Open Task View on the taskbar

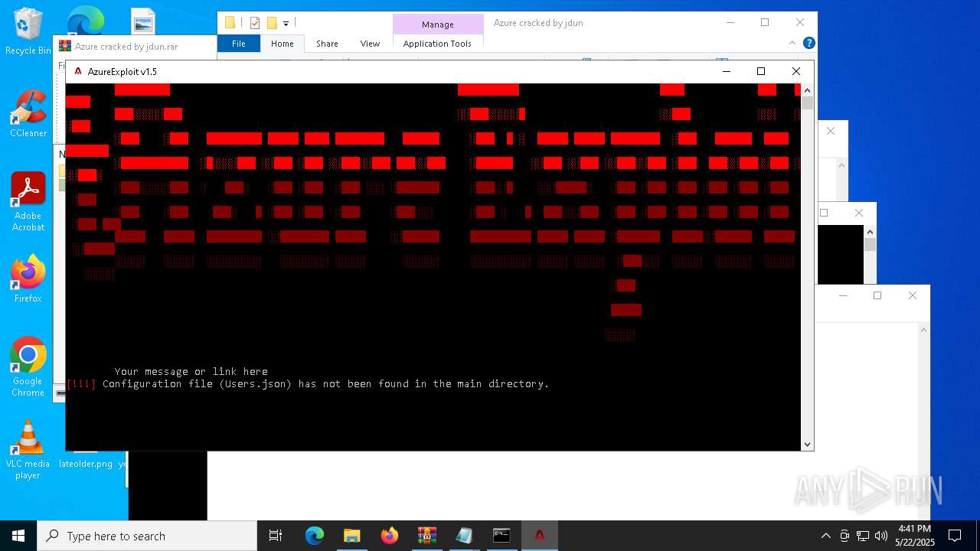click(x=276, y=536)
